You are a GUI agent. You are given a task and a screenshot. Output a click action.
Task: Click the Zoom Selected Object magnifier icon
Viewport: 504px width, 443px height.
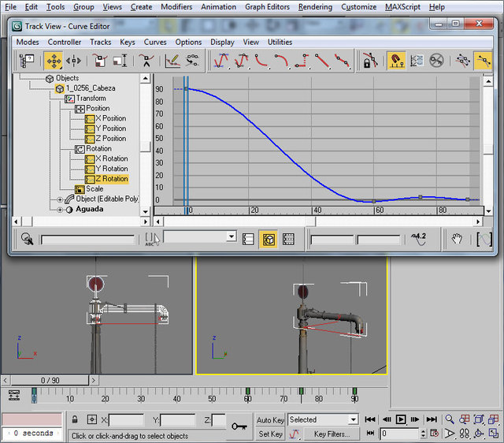pyautogui.click(x=28, y=238)
